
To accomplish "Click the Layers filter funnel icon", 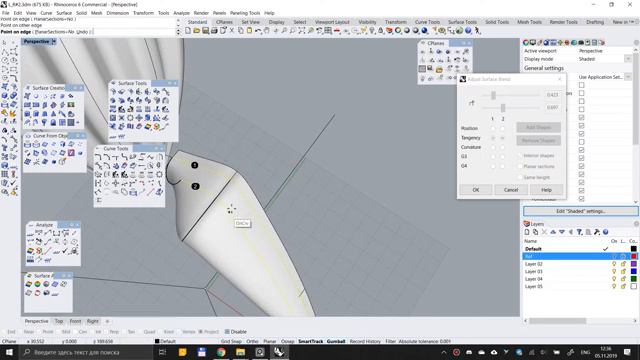I will pos(579,232).
